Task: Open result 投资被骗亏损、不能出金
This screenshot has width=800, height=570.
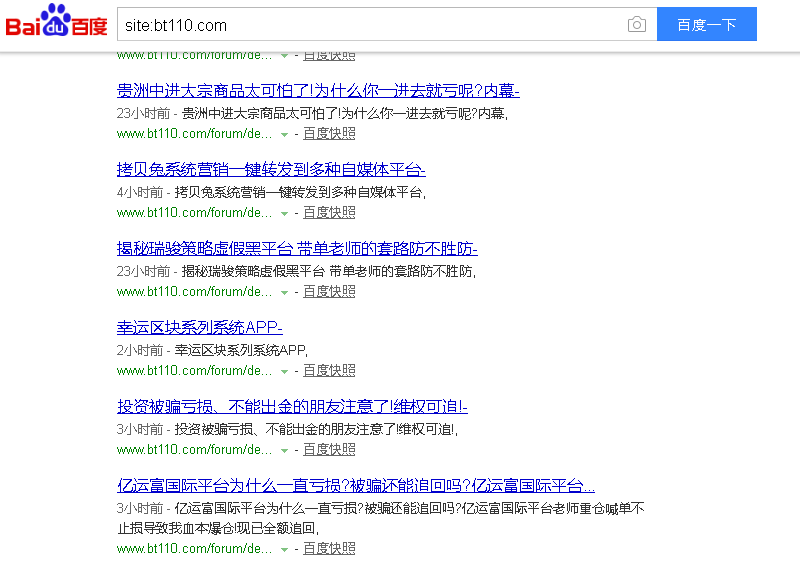Action: tap(292, 407)
